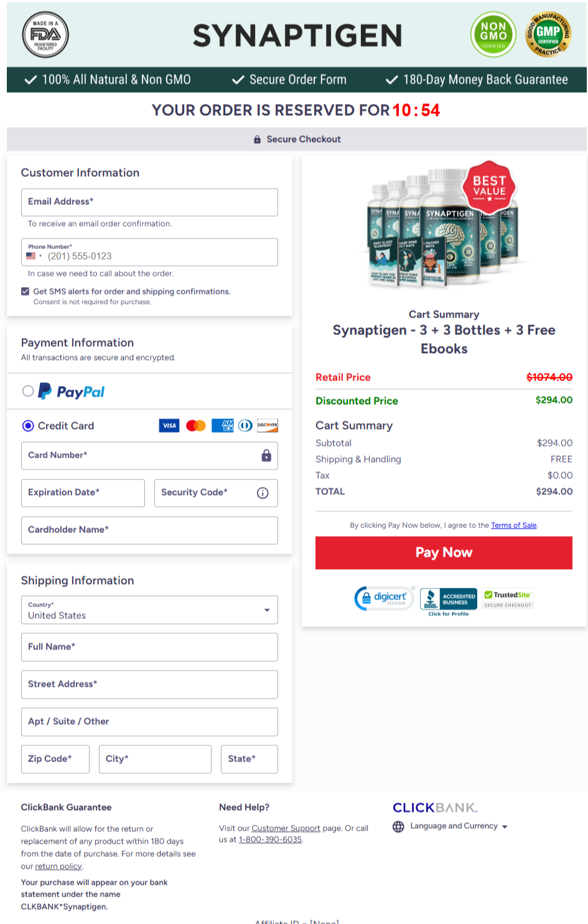The height and width of the screenshot is (924, 588).
Task: Click the return policy link
Action: tap(58, 866)
